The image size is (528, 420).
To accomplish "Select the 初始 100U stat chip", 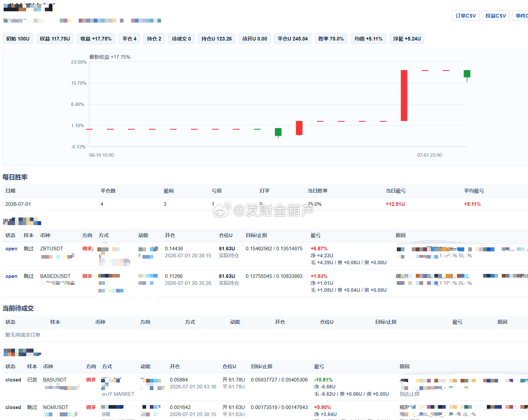I will pos(18,39).
